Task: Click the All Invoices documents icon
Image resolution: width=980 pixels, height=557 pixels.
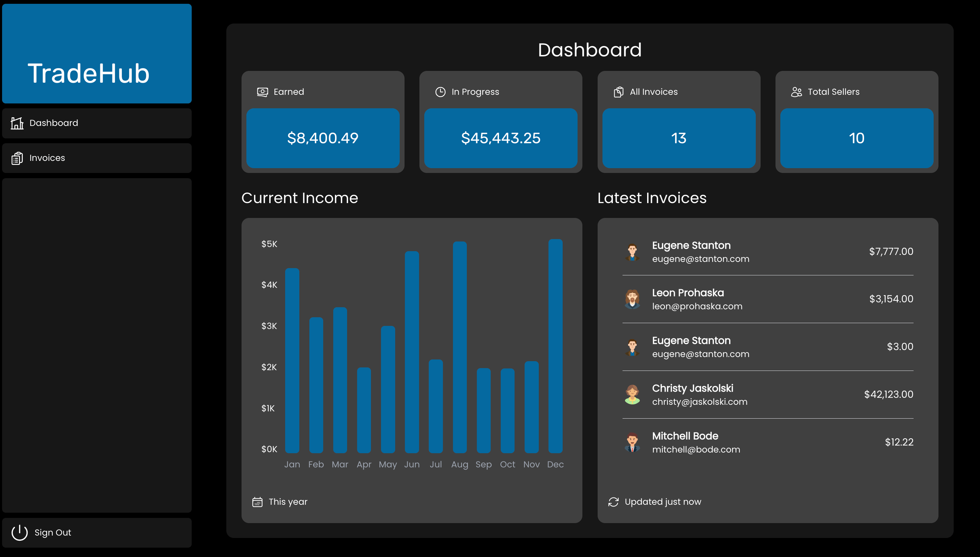Action: point(618,92)
